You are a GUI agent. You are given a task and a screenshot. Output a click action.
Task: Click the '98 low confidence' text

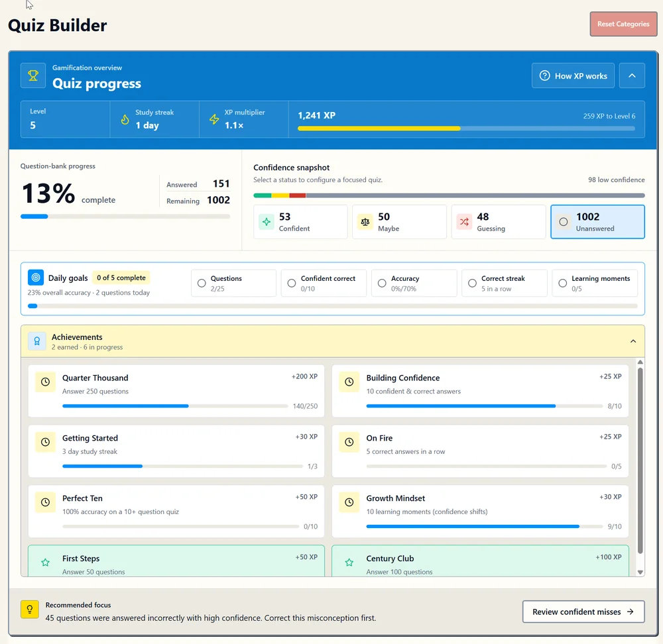click(616, 180)
